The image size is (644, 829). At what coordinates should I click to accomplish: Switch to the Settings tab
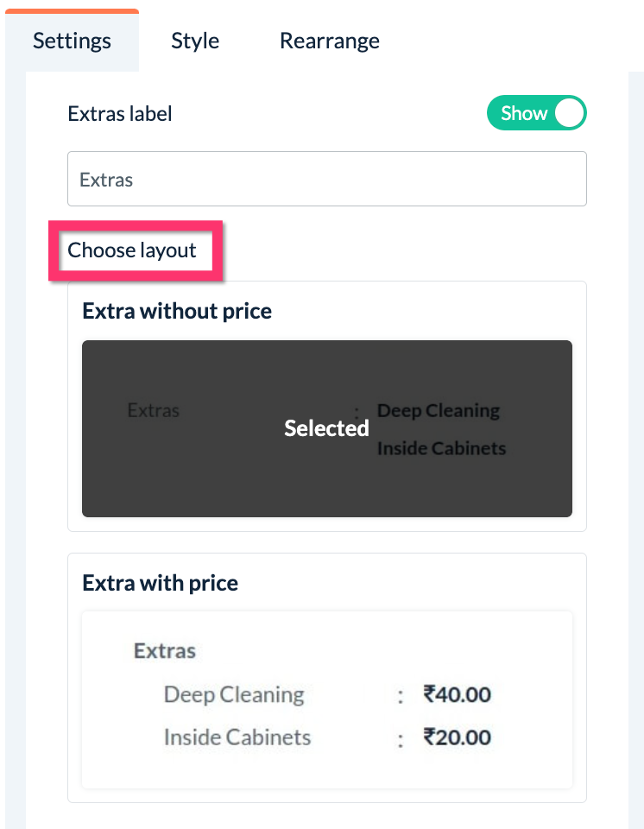pos(72,41)
